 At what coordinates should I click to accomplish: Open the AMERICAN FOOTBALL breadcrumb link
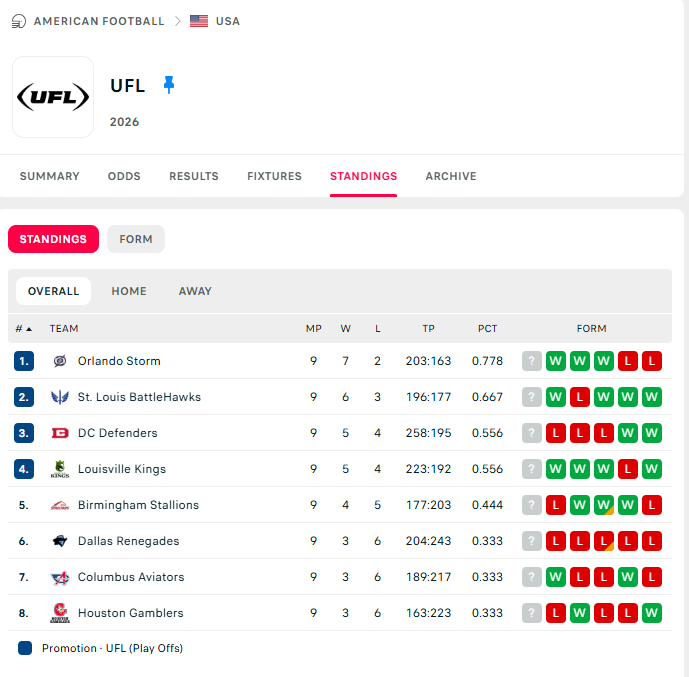coord(99,21)
